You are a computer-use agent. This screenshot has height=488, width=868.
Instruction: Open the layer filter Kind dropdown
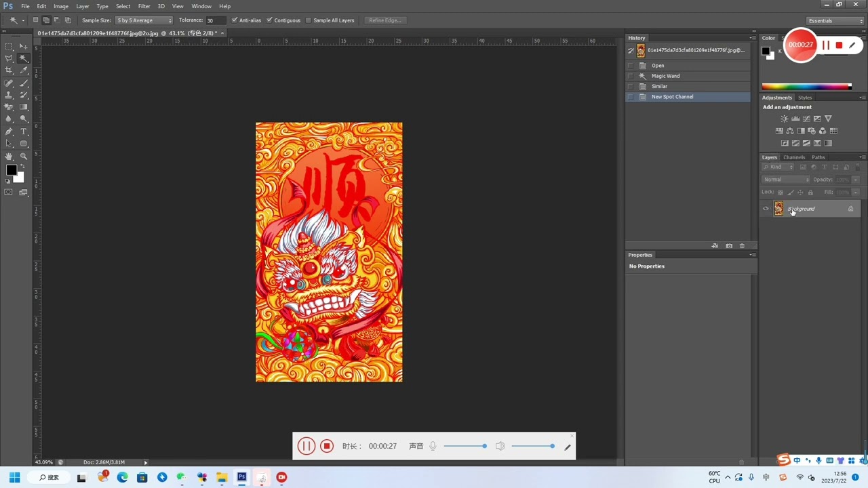click(778, 167)
